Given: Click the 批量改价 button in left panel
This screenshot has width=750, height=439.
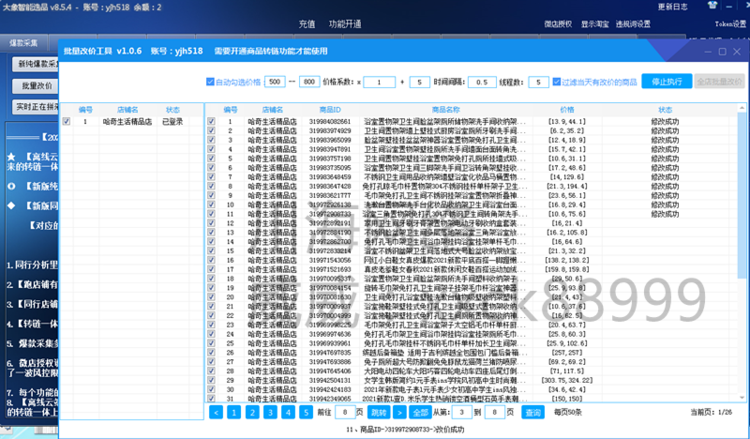Looking at the screenshot, I should pos(33,85).
